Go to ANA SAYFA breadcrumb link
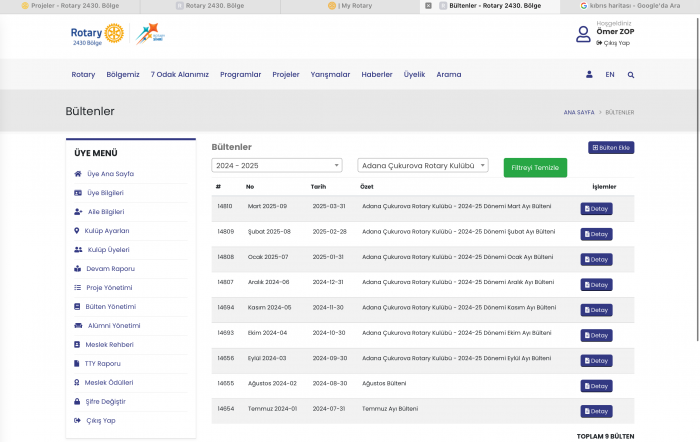This screenshot has width=700, height=442. click(579, 113)
